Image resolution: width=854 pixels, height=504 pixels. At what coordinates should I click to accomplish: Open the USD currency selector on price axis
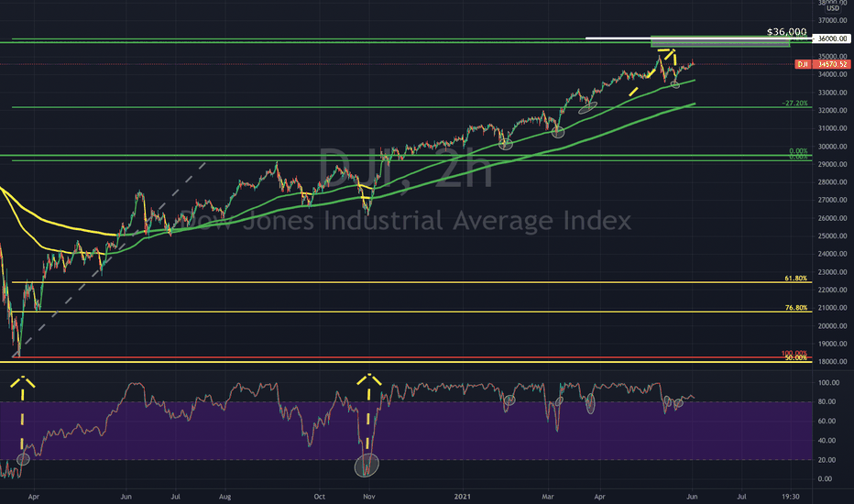coord(833,8)
